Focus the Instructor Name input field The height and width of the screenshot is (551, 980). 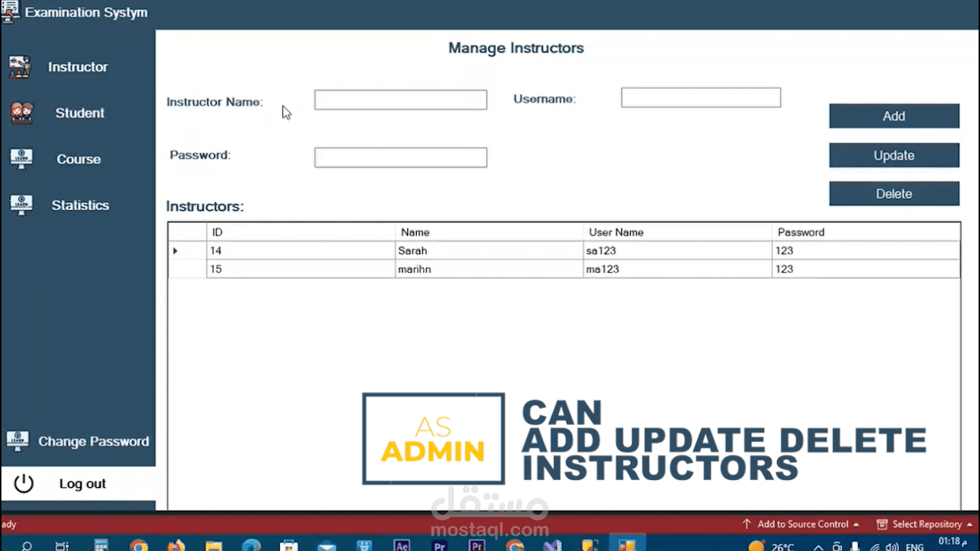[x=400, y=100]
